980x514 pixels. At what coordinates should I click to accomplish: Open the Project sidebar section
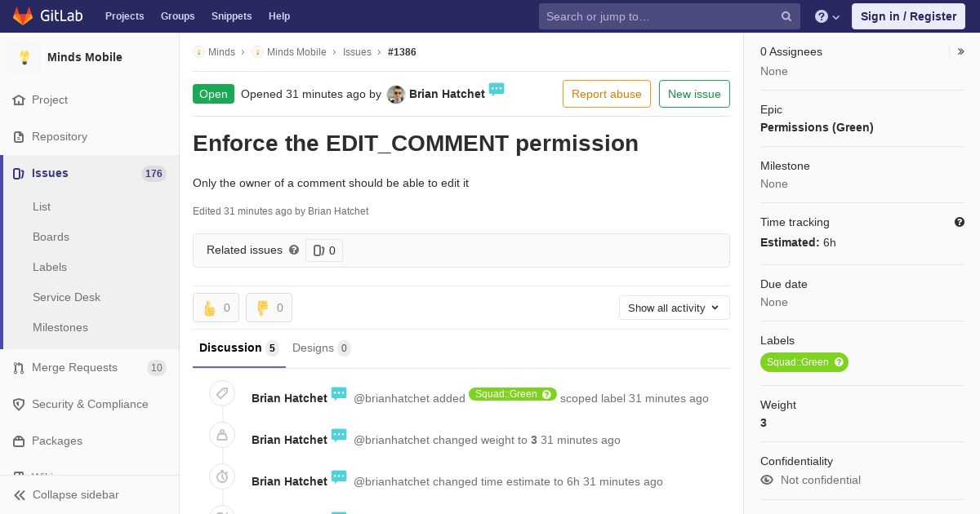90,100
